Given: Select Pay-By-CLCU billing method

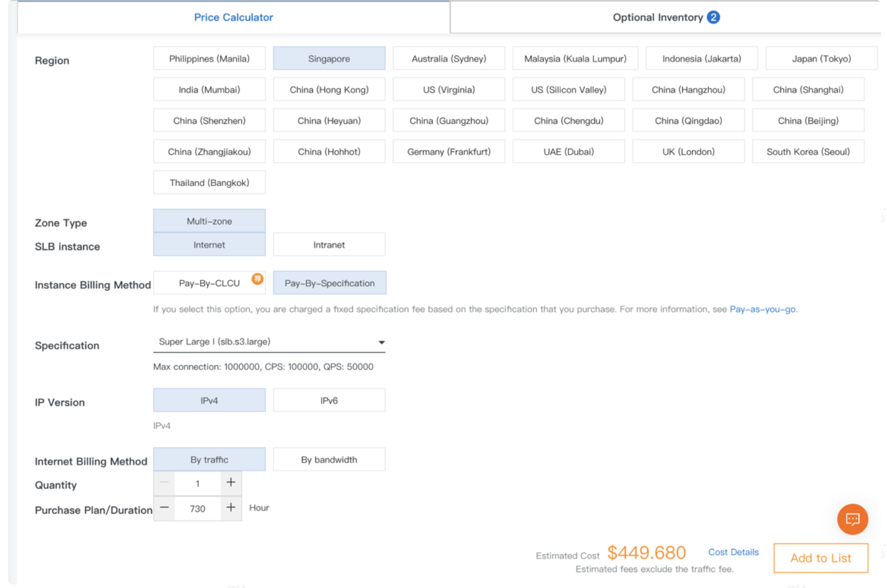Looking at the screenshot, I should [205, 282].
